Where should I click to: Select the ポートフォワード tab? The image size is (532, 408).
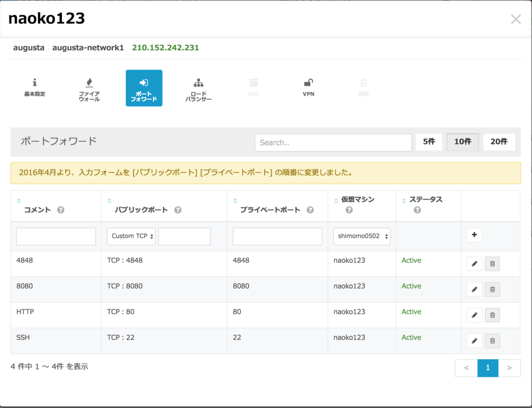144,88
